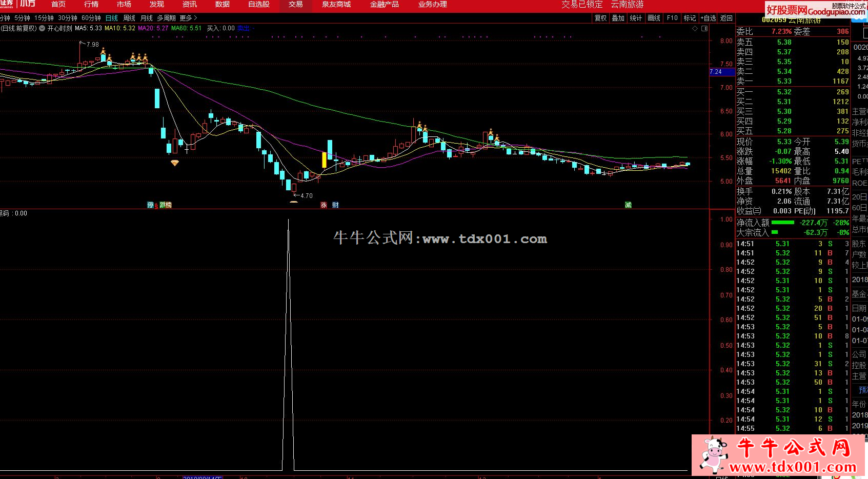
Task: Switch chart to 60分钟 period
Action: (x=91, y=18)
